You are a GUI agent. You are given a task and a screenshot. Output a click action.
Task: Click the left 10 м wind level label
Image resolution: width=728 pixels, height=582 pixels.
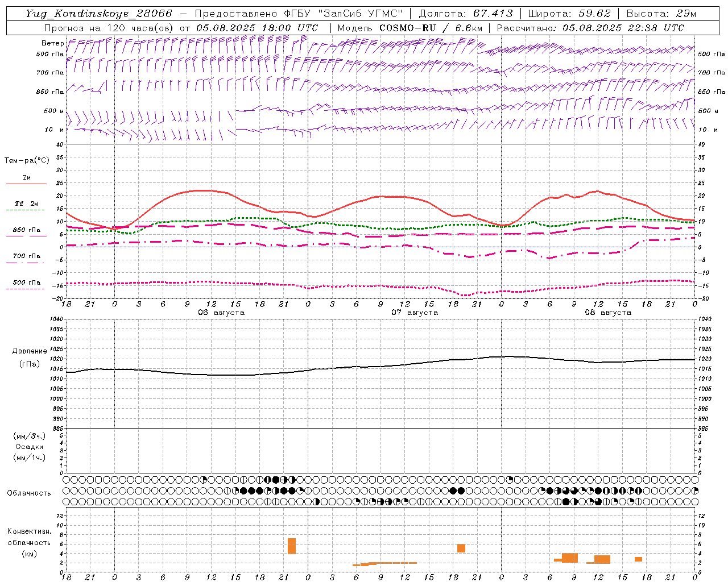tap(54, 130)
